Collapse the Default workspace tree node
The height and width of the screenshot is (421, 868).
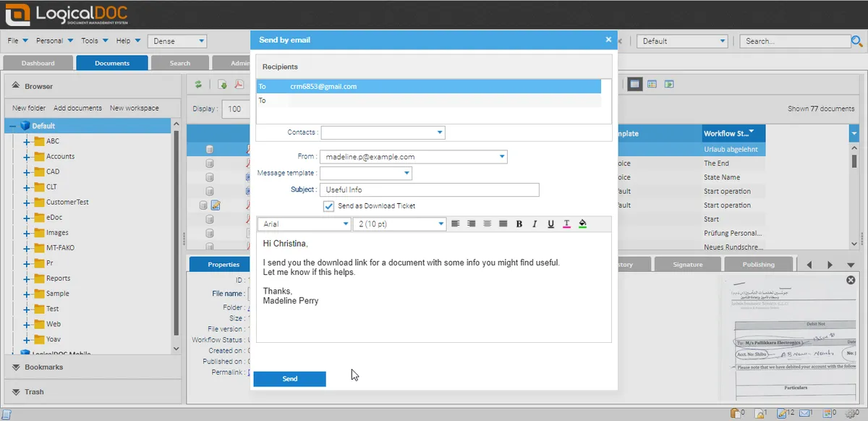[12, 126]
